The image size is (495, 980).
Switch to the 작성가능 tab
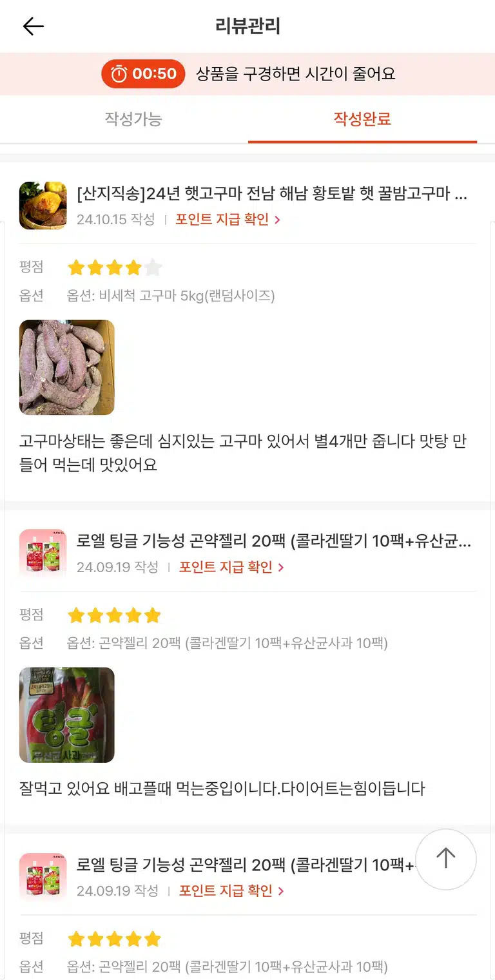point(133,119)
